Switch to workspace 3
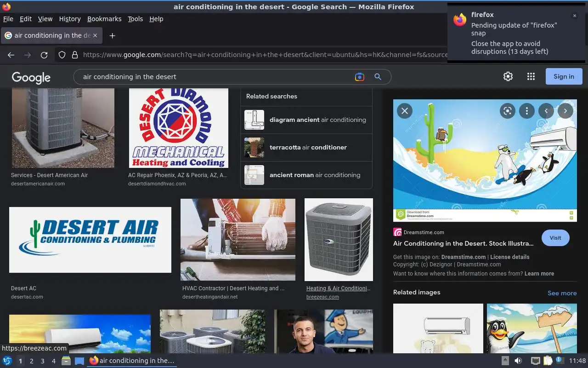Image resolution: width=588 pixels, height=368 pixels. [x=43, y=361]
